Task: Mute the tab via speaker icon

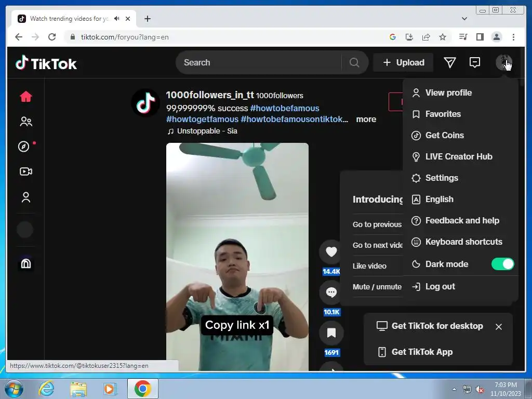Action: [x=116, y=19]
